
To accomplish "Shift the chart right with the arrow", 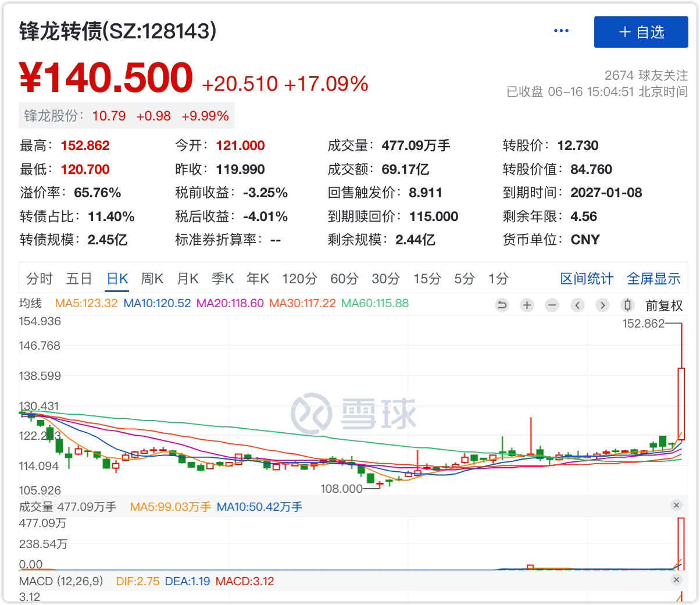I will pos(602,305).
